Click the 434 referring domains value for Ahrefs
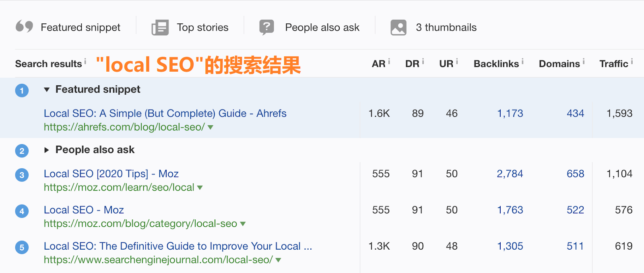The width and height of the screenshot is (644, 273). [x=576, y=113]
